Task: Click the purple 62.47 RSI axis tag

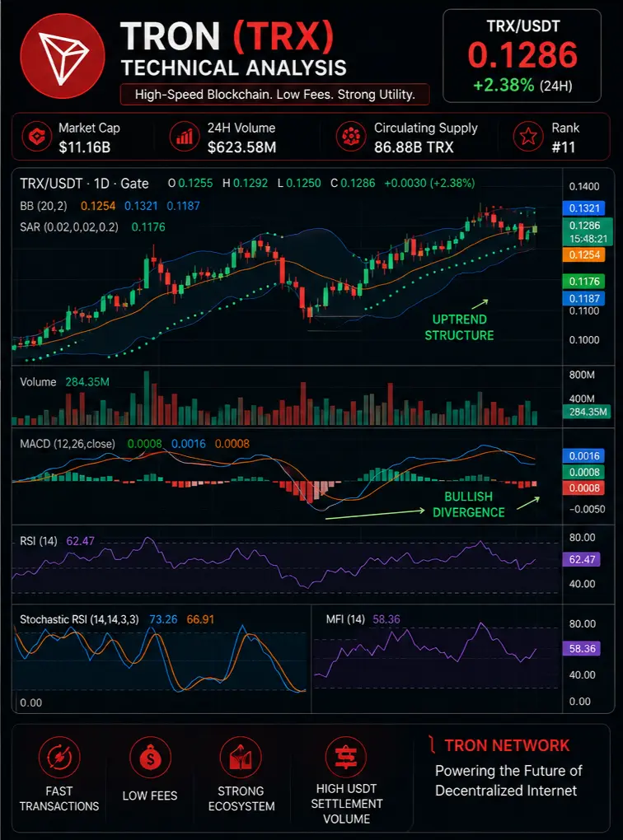Action: tap(582, 560)
